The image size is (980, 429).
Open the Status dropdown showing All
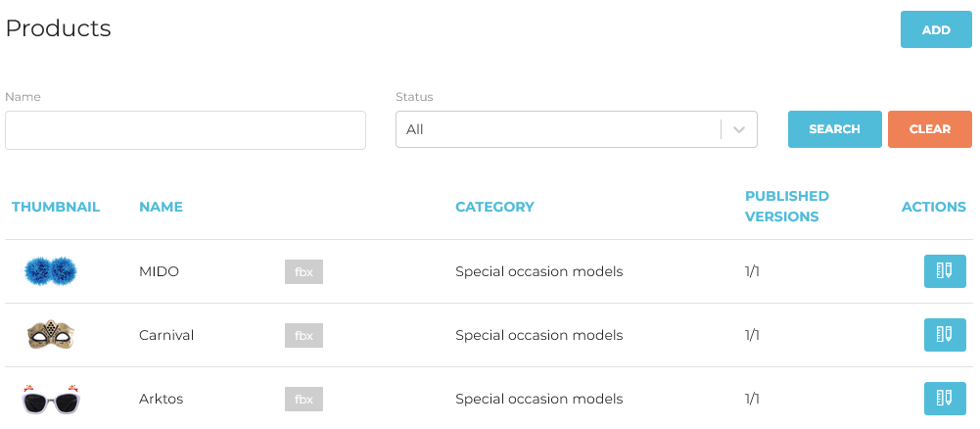point(558,129)
